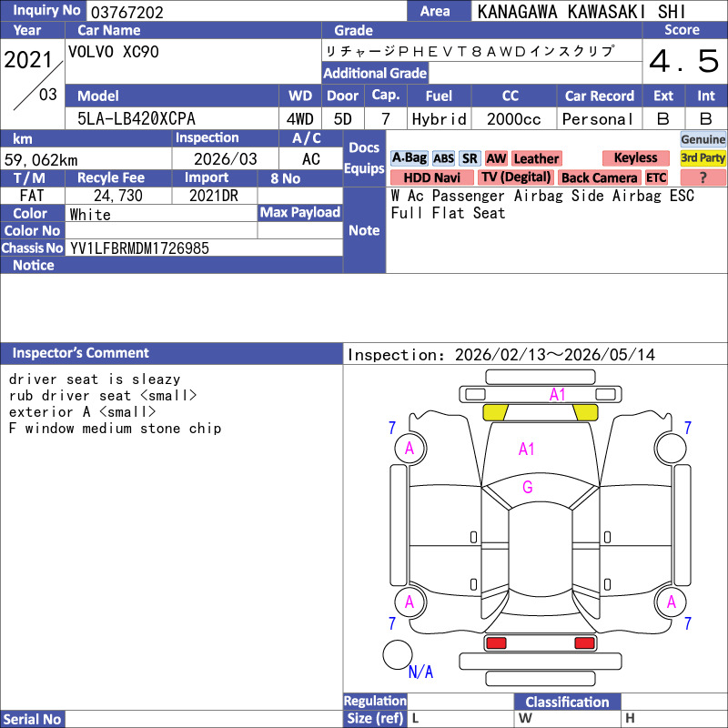Select the ABS equipment badge
This screenshot has width=728, height=728.
point(443,158)
